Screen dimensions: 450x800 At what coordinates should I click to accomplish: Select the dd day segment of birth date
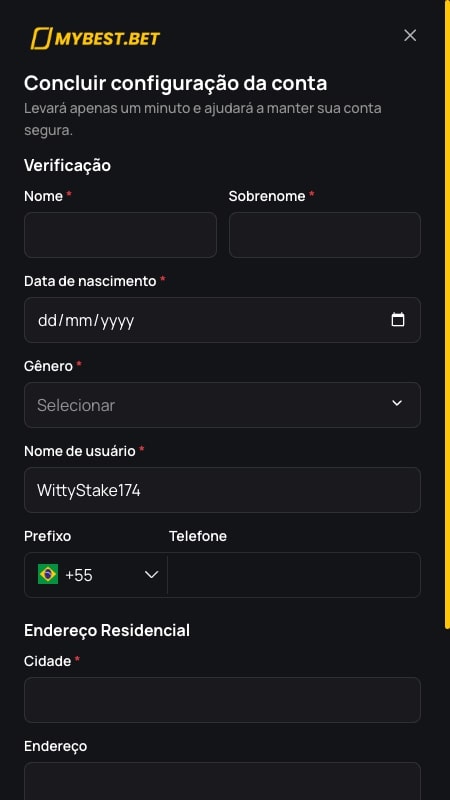[47, 320]
